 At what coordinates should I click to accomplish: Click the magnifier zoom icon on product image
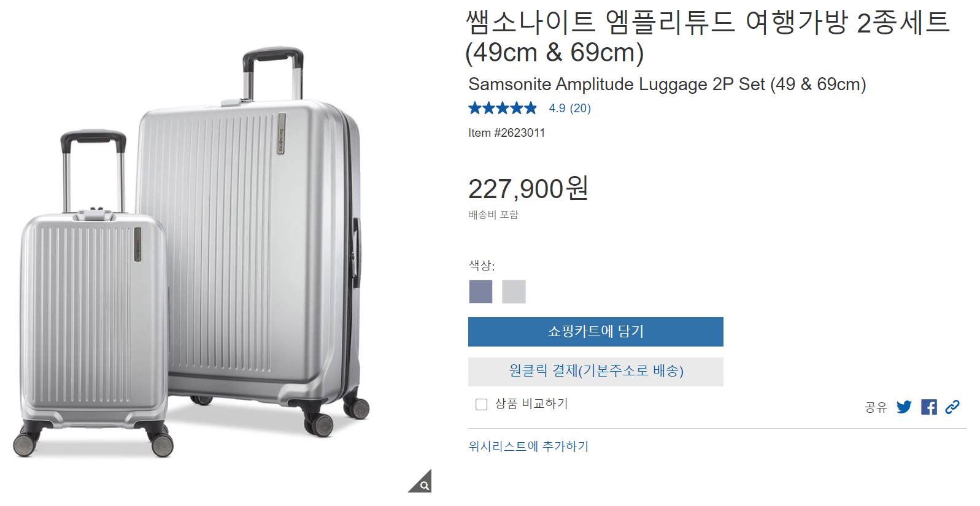(422, 483)
